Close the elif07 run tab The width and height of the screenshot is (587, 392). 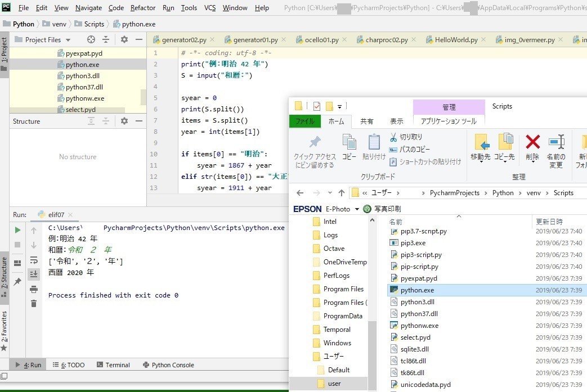70,215
